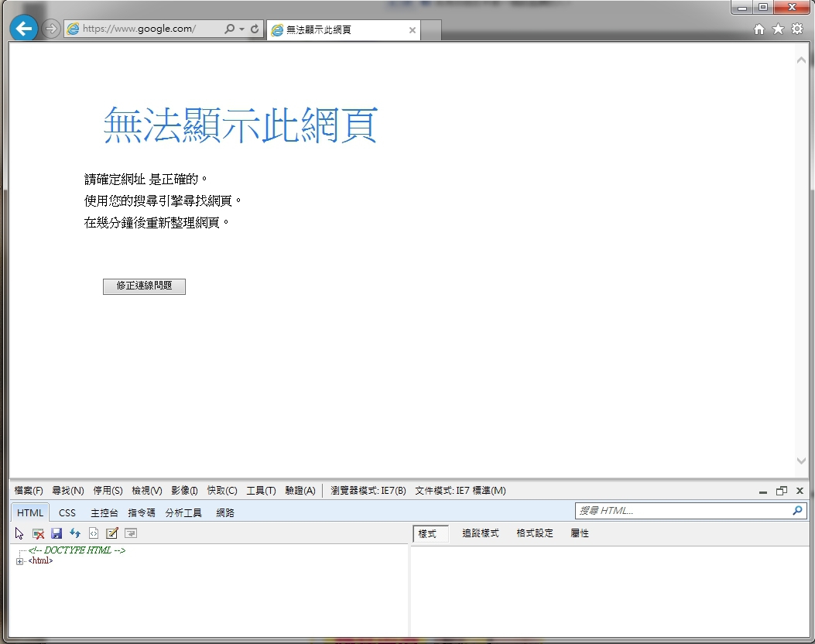Switch to the HTML tab
Image resolution: width=815 pixels, height=644 pixels.
coord(29,512)
